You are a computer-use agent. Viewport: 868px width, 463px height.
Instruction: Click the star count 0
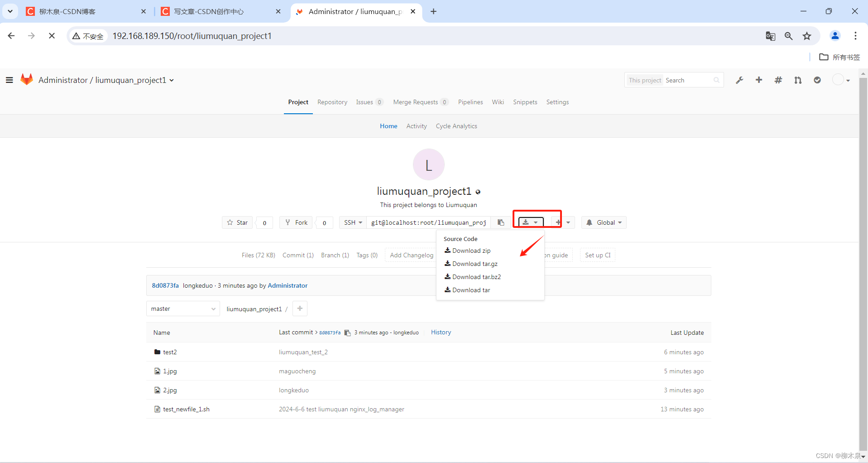coord(264,223)
